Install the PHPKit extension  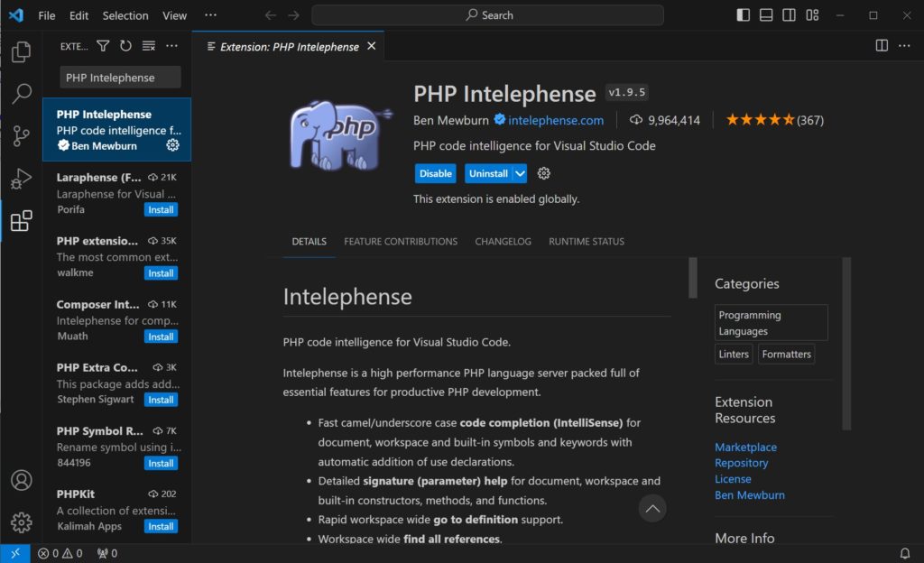pyautogui.click(x=161, y=527)
